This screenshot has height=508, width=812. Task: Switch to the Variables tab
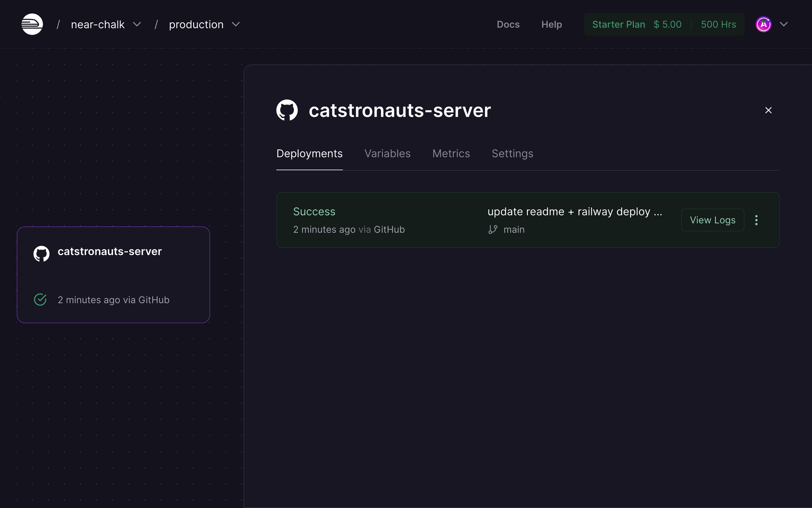click(x=387, y=153)
